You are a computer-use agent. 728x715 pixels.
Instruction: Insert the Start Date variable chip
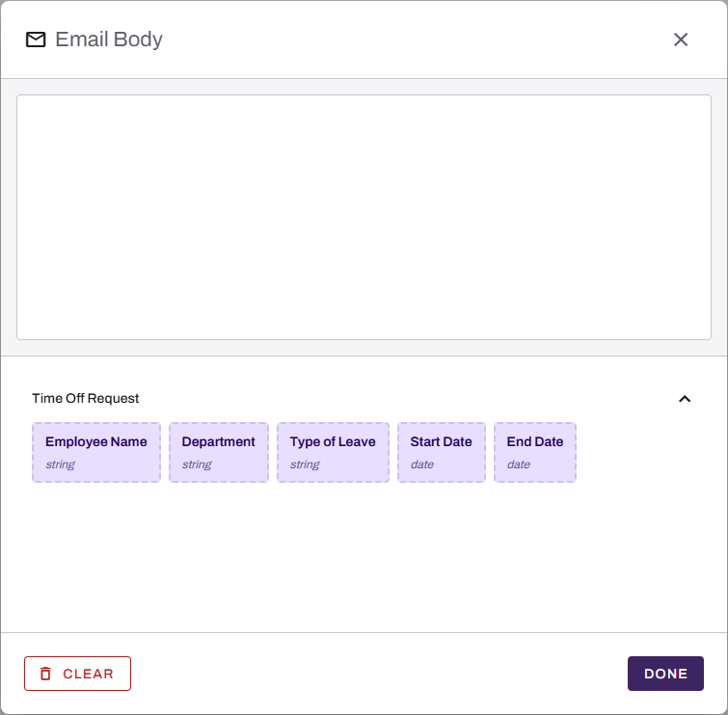(441, 452)
